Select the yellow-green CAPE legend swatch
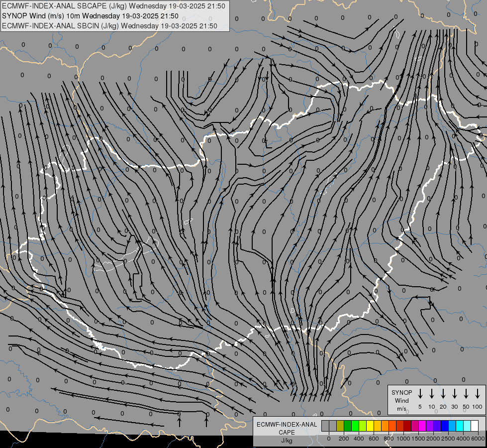 point(363,426)
